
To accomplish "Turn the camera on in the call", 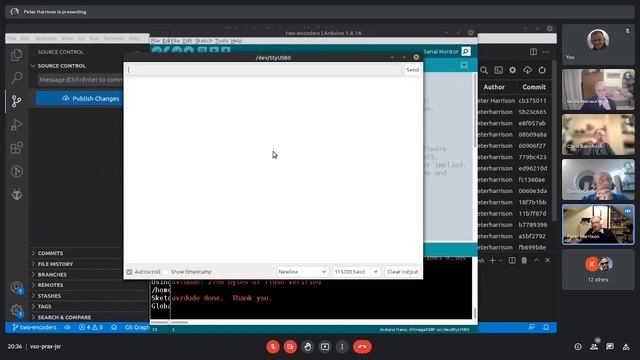I will point(290,347).
